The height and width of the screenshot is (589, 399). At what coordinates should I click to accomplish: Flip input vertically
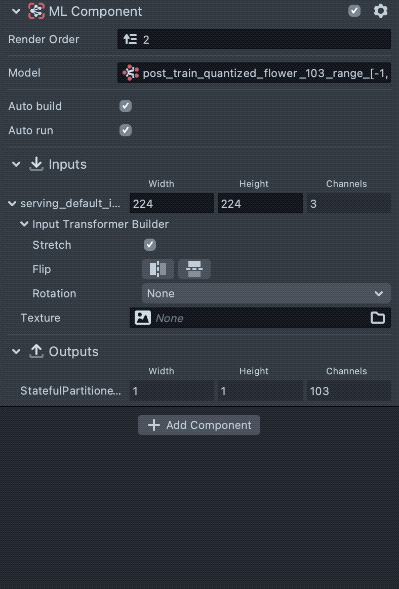pyautogui.click(x=194, y=269)
